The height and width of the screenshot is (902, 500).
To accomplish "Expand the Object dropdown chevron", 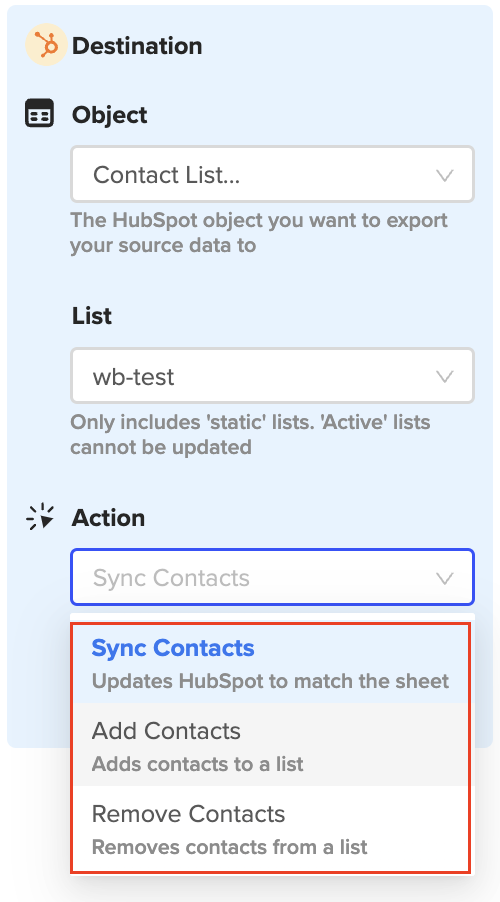I will pos(445,175).
